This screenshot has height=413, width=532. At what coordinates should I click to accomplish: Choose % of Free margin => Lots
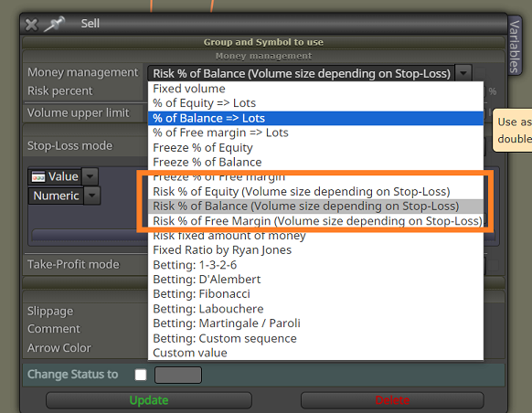(x=315, y=132)
